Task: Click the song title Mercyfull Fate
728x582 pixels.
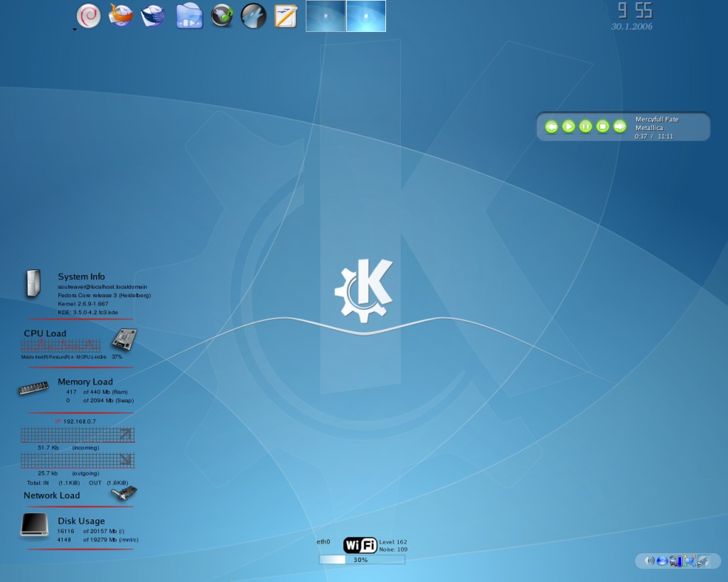Action: (x=657, y=119)
